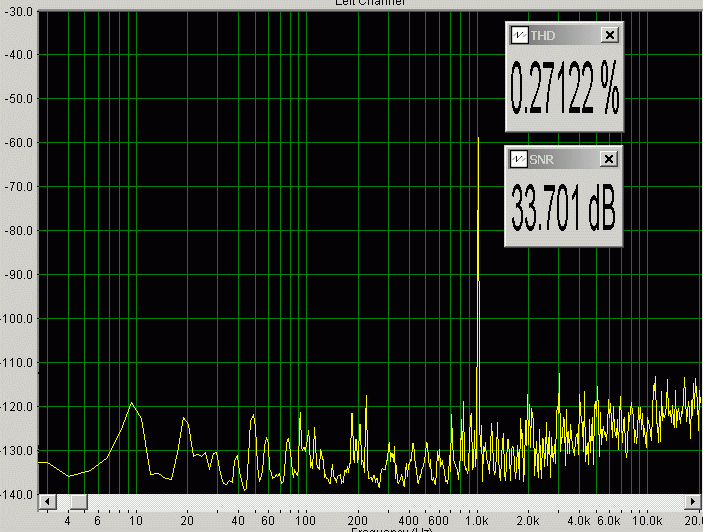The image size is (703, 532).
Task: Close the THD readout panel
Action: 609,35
